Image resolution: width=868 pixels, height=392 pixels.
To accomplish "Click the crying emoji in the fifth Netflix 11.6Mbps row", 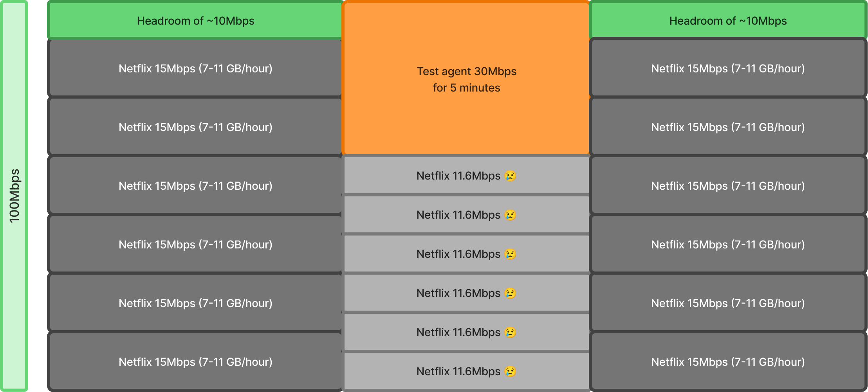I will pyautogui.click(x=510, y=333).
